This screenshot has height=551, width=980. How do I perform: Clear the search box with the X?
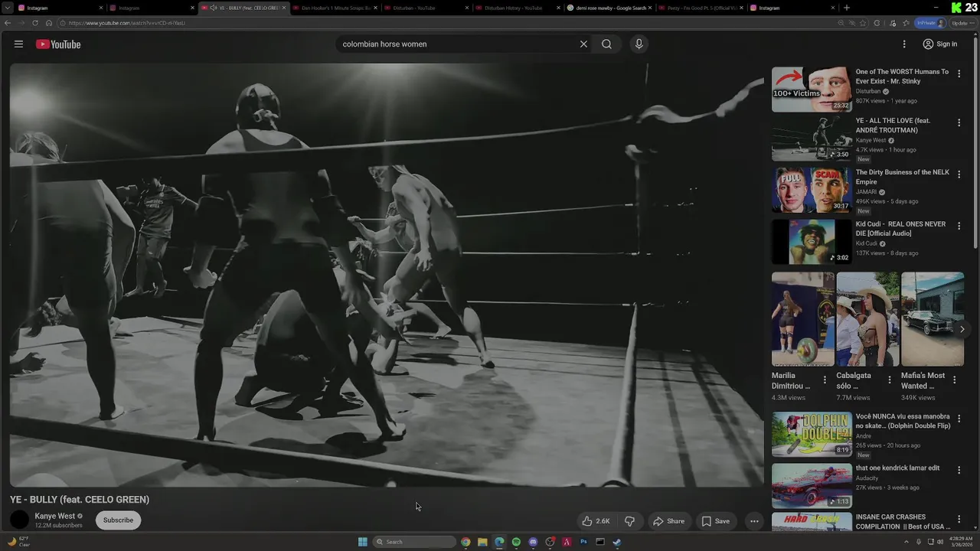[x=583, y=44]
